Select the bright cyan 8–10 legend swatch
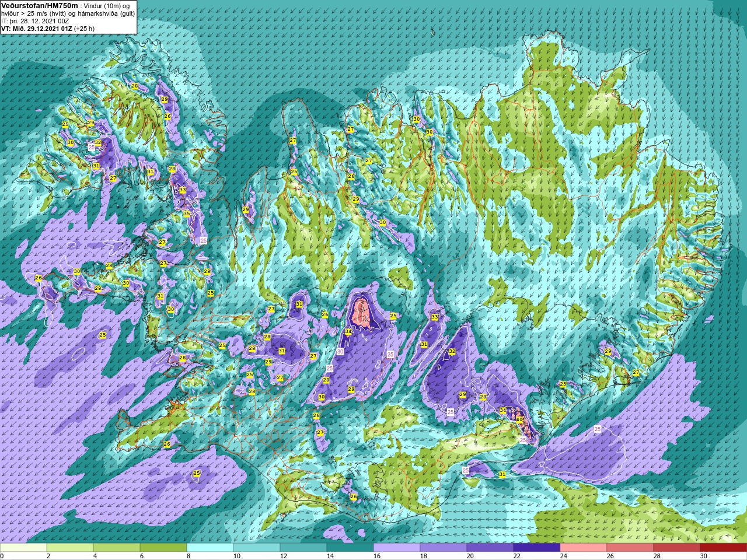Viewport: 747px width, 560px height. click(x=210, y=548)
